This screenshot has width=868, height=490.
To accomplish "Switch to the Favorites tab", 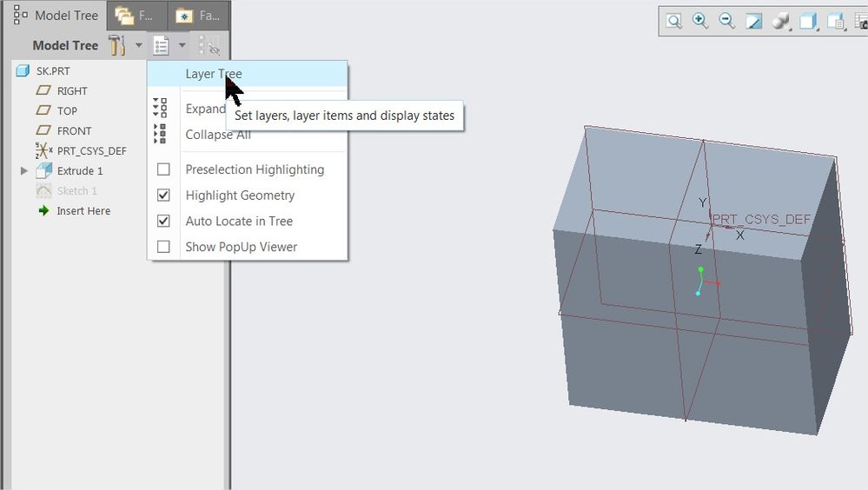I will (x=199, y=16).
